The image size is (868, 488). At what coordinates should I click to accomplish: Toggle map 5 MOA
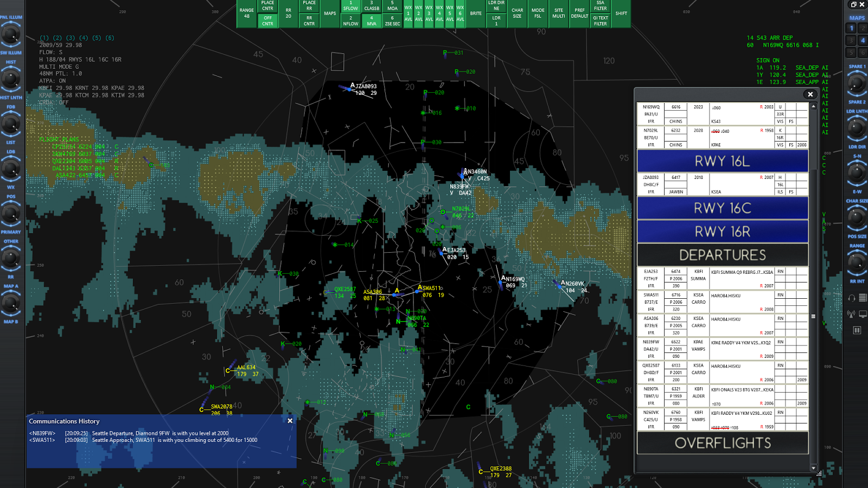[392, 6]
